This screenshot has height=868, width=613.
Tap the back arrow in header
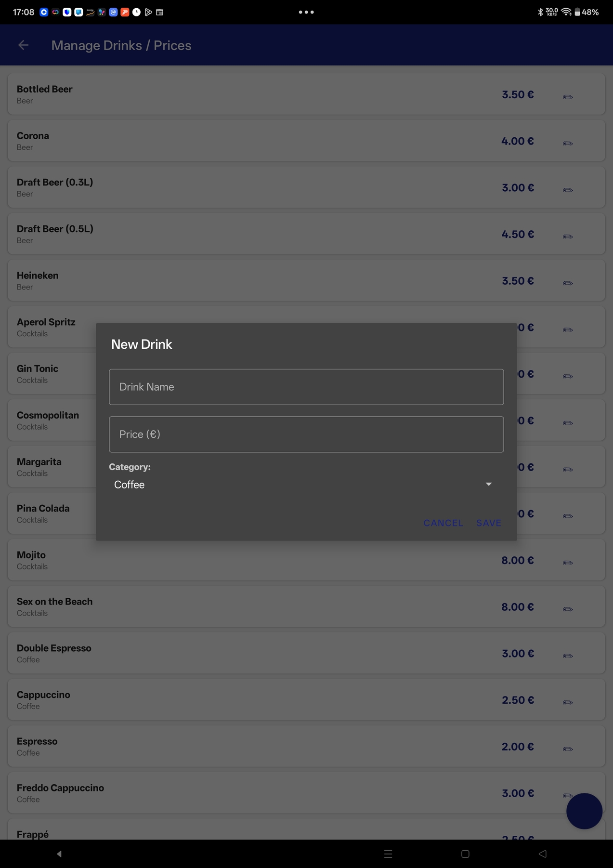point(23,45)
